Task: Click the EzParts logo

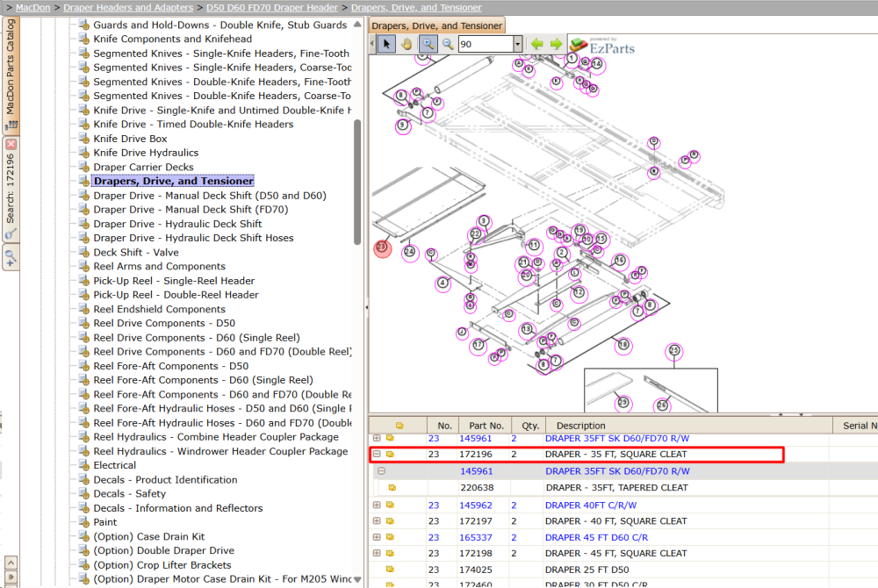Action: pyautogui.click(x=603, y=46)
